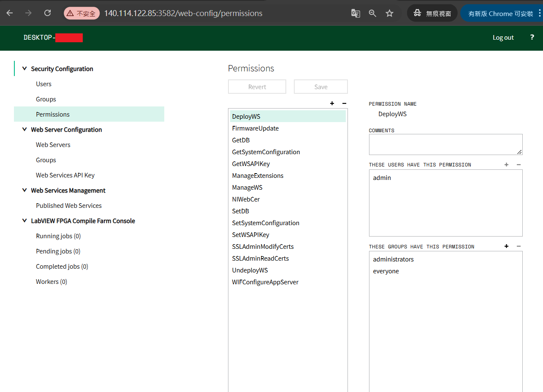Select the NIWebCer permission
This screenshot has height=392, width=543.
point(288,199)
